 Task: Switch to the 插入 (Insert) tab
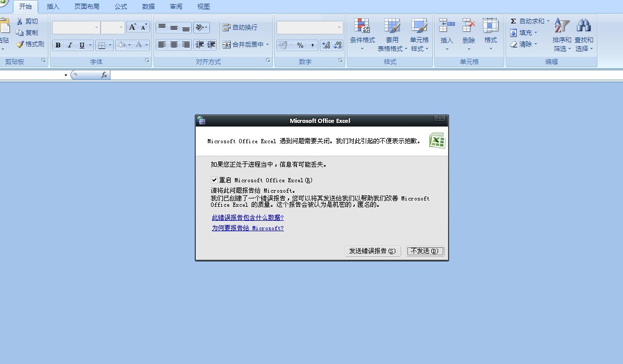[53, 7]
